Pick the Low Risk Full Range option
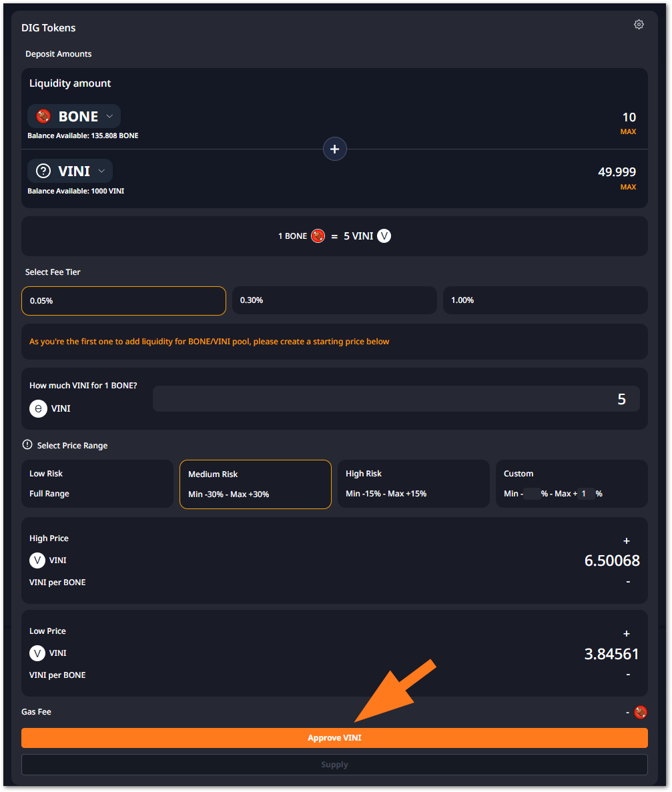The image size is (672, 792). click(97, 484)
